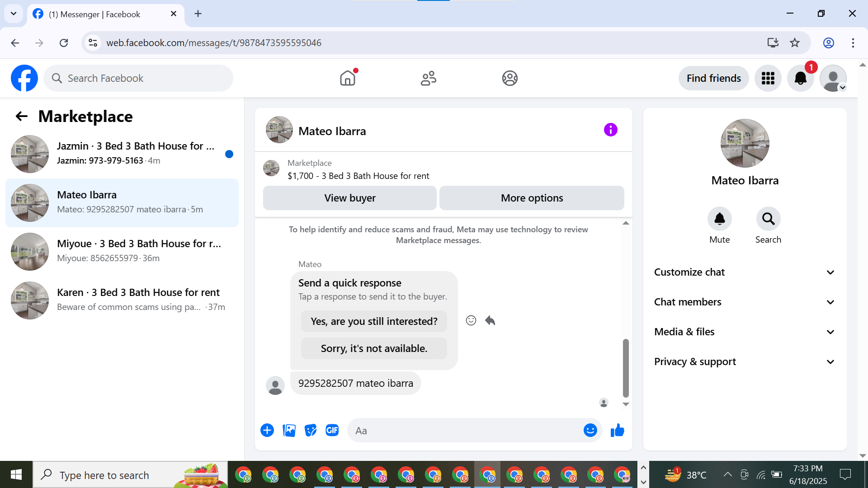Search in conversation with magnifier icon
The width and height of the screenshot is (868, 488).
768,219
